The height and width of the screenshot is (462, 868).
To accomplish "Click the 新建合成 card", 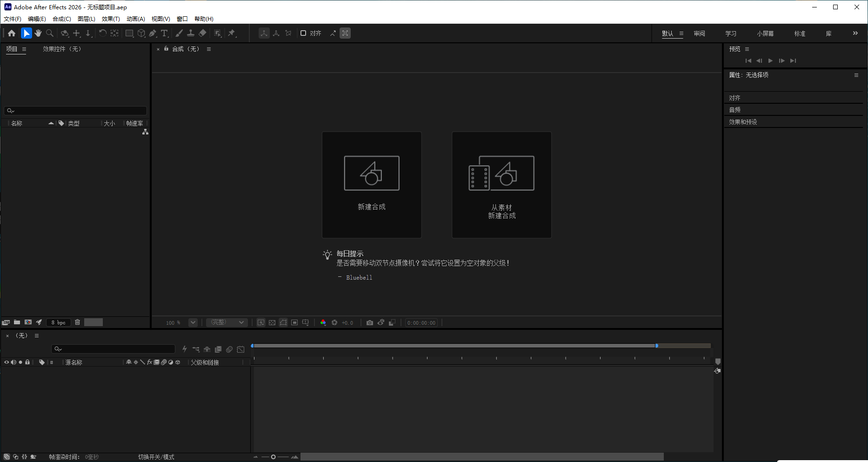I will pyautogui.click(x=372, y=185).
